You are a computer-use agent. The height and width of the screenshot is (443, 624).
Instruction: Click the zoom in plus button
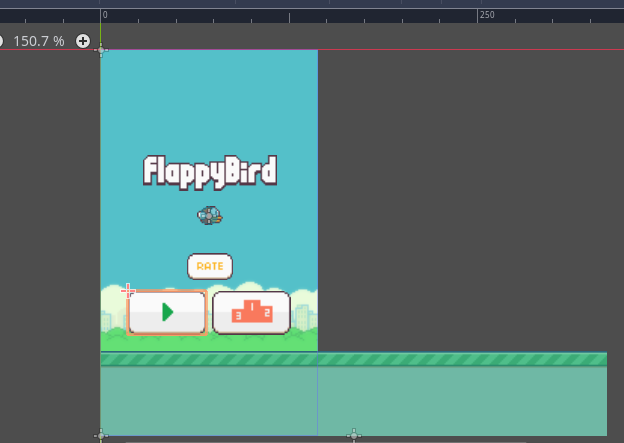point(83,41)
